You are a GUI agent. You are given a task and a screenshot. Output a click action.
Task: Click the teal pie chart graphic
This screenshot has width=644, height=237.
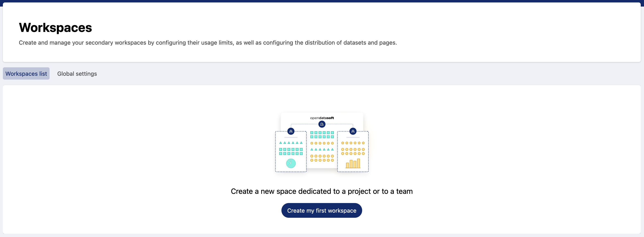tap(291, 163)
